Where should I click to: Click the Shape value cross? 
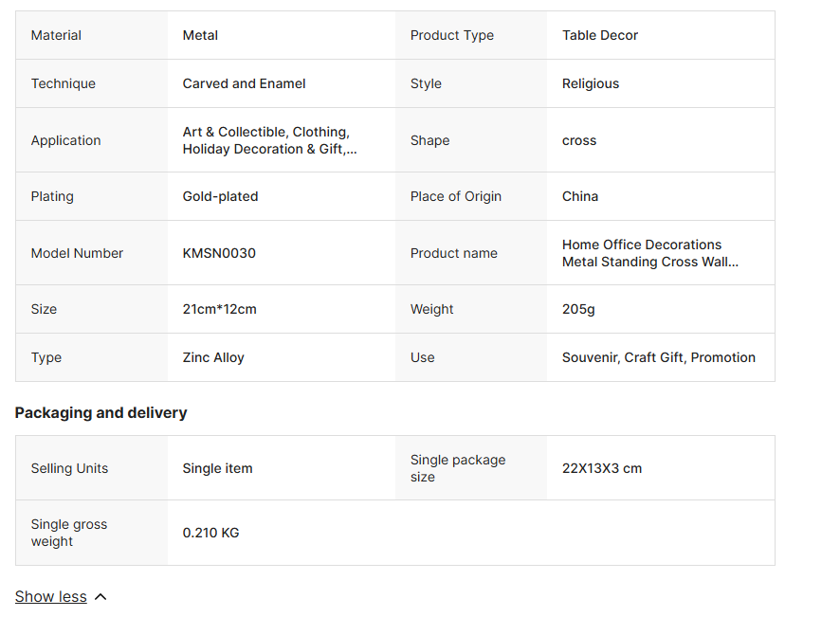pyautogui.click(x=578, y=140)
